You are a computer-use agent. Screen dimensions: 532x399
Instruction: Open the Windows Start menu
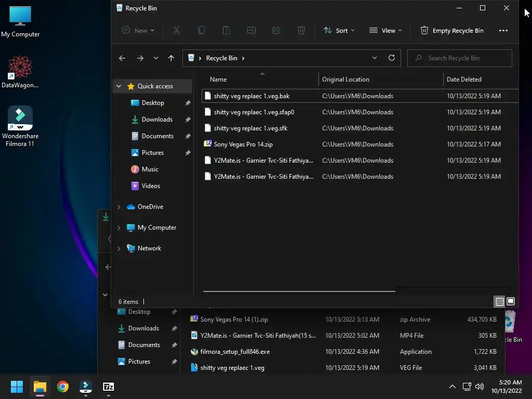17,387
